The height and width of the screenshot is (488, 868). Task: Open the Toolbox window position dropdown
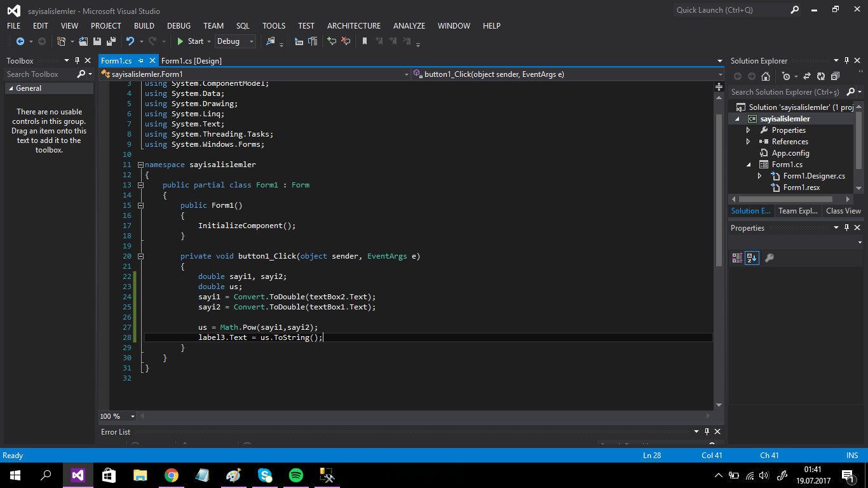67,61
